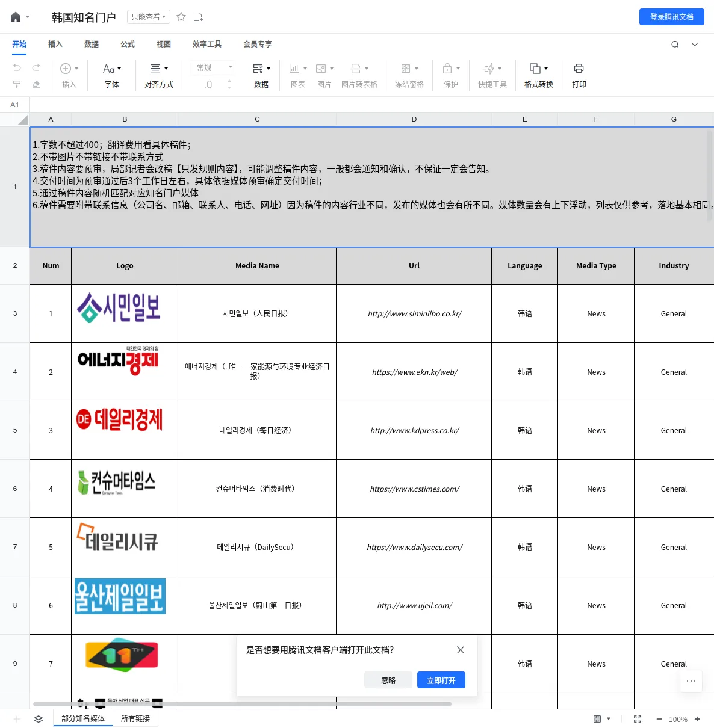This screenshot has width=714, height=728.
Task: Click the move-to-folder icon beside the star
Action: click(x=198, y=17)
